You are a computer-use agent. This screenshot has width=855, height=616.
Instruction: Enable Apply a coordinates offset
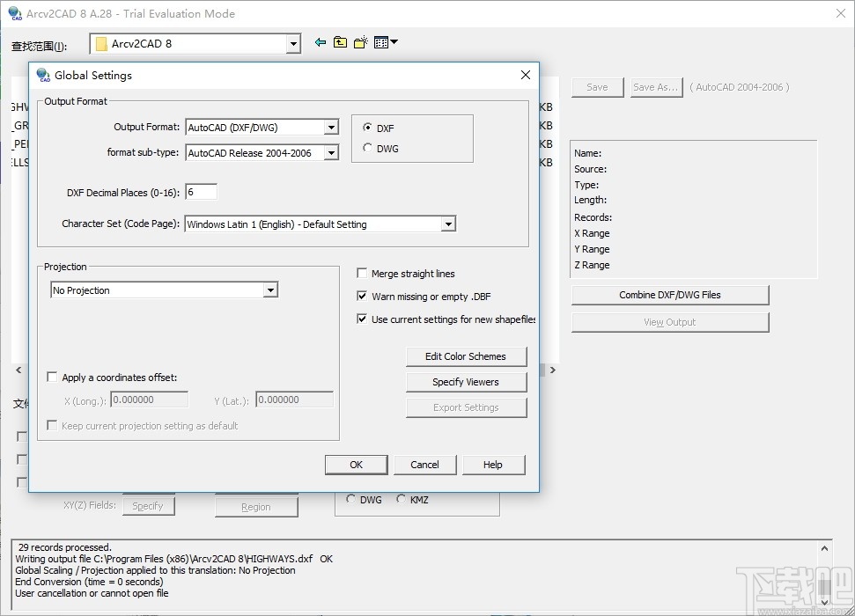click(x=50, y=376)
